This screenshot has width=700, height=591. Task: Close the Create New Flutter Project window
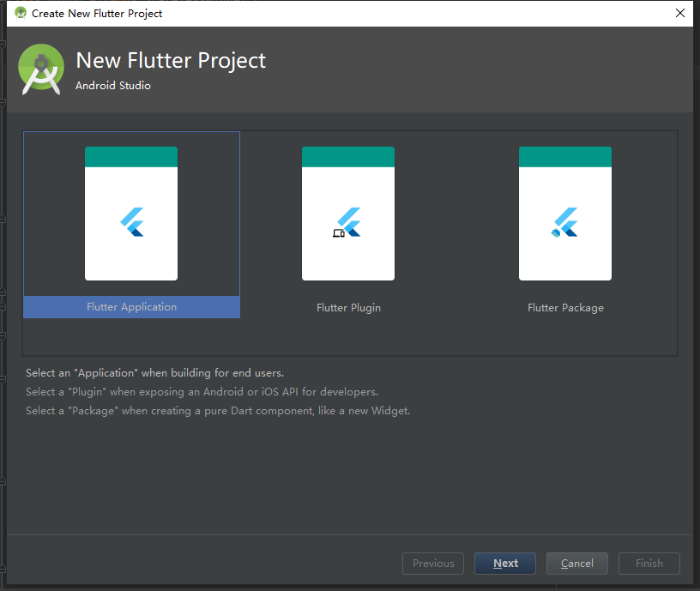(680, 13)
